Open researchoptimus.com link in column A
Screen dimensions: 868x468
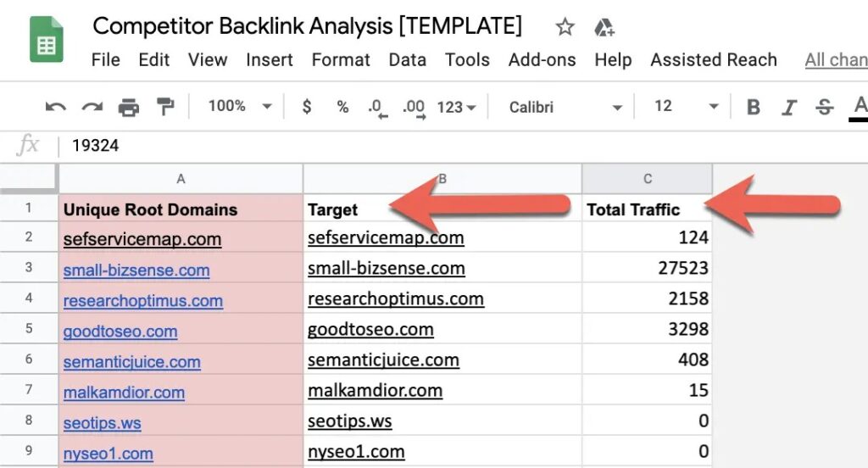(142, 301)
